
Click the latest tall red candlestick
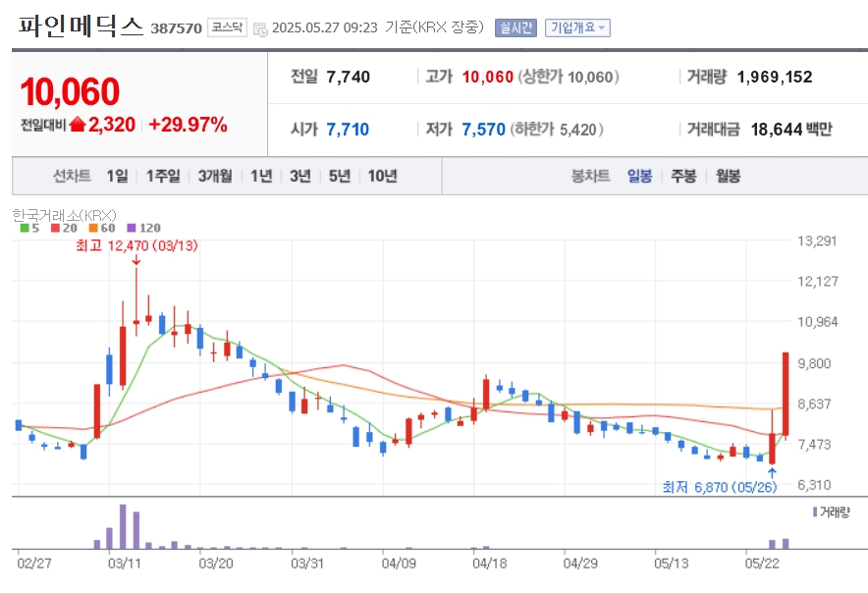tap(786, 395)
